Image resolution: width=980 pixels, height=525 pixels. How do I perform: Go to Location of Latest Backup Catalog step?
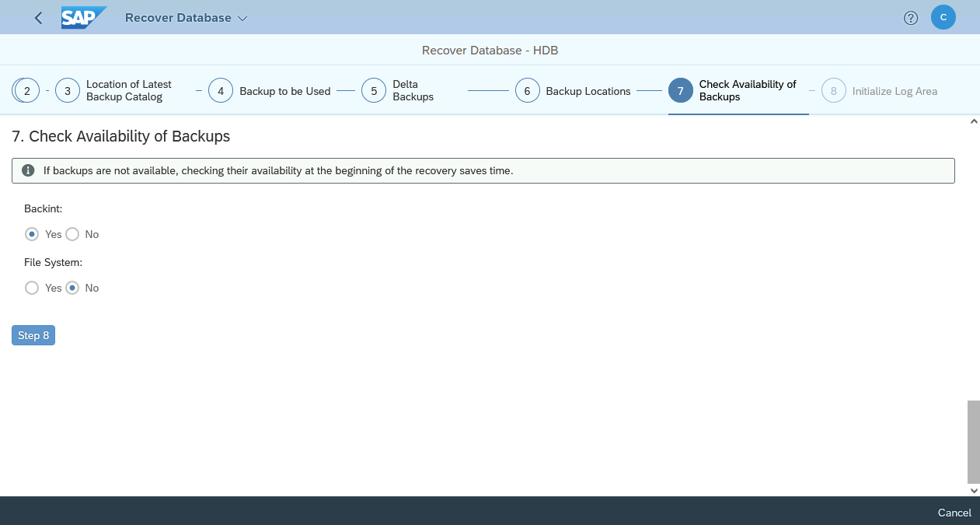[129, 91]
